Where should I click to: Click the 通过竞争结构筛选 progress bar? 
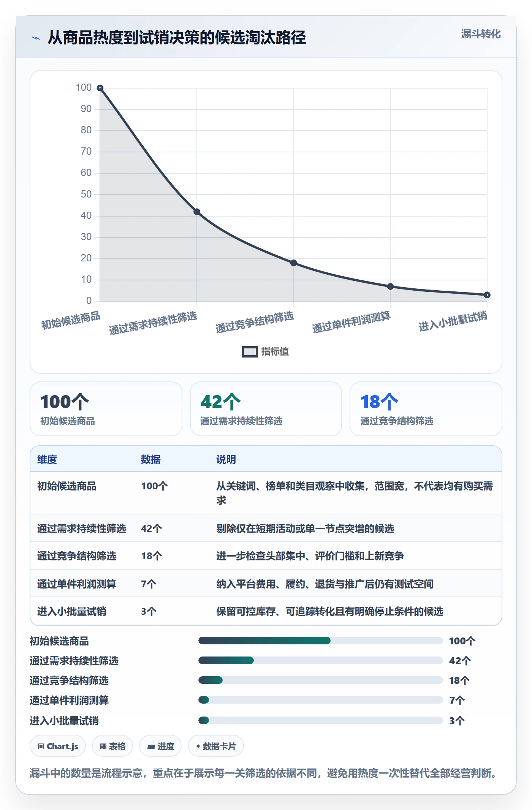(320, 680)
